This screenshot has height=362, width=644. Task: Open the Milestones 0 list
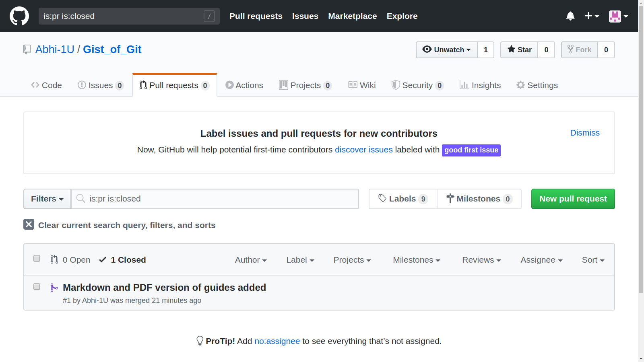coord(479,199)
